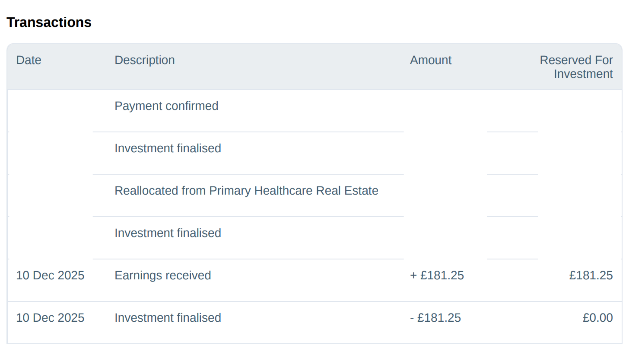
Task: Click the Reserved For Investment header
Action: tap(576, 67)
